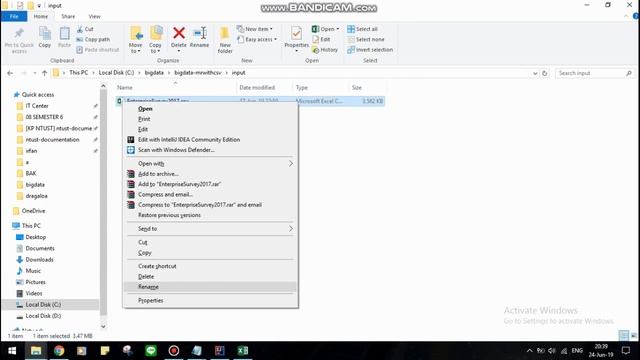Viewport: 640px width, 360px height.
Task: Click 'bigdata' in the address breadcrumb
Action: [154, 73]
